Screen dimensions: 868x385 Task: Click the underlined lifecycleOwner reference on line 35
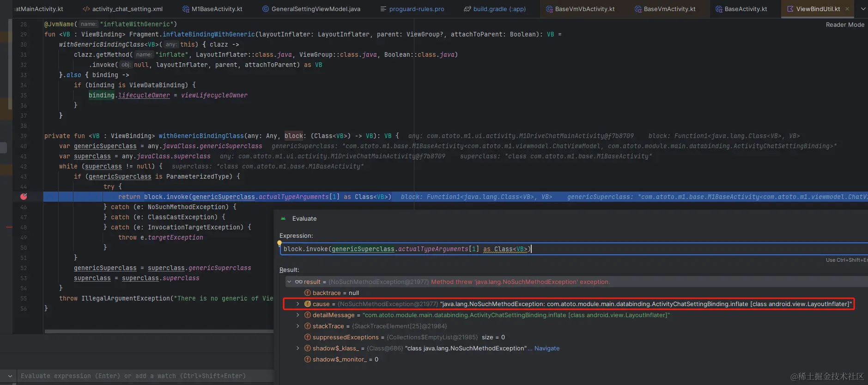(x=144, y=95)
